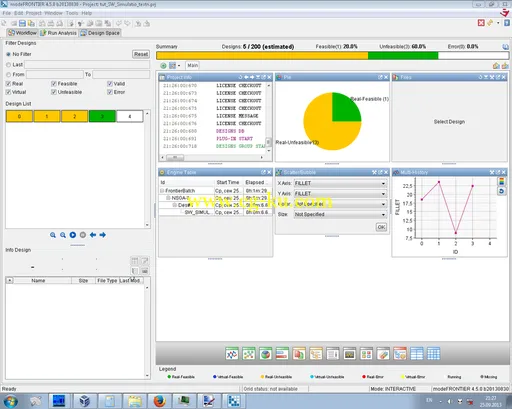Open the project info log gadget icon
Image resolution: width=512 pixels, height=409 pixels.
(333, 354)
